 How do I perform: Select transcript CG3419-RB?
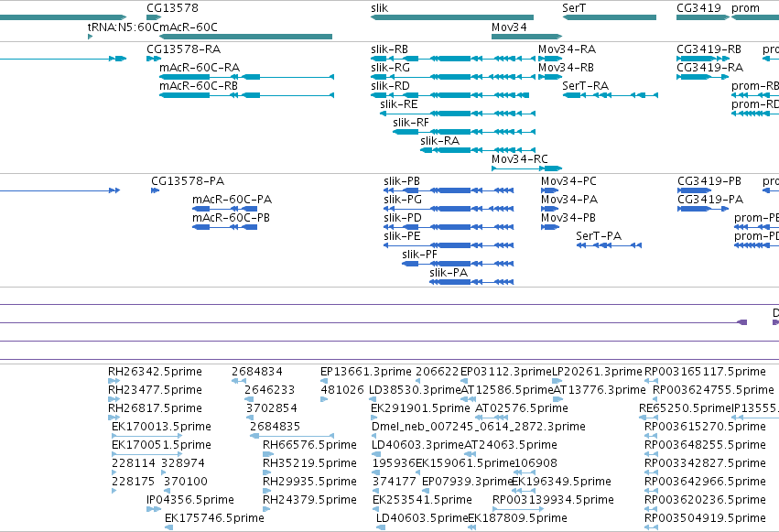tap(702, 59)
